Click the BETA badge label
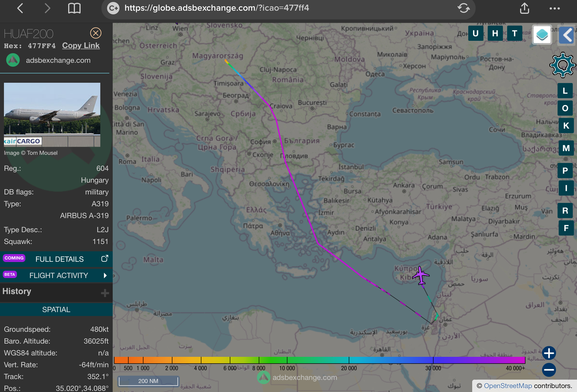The image size is (577, 392). [x=10, y=274]
